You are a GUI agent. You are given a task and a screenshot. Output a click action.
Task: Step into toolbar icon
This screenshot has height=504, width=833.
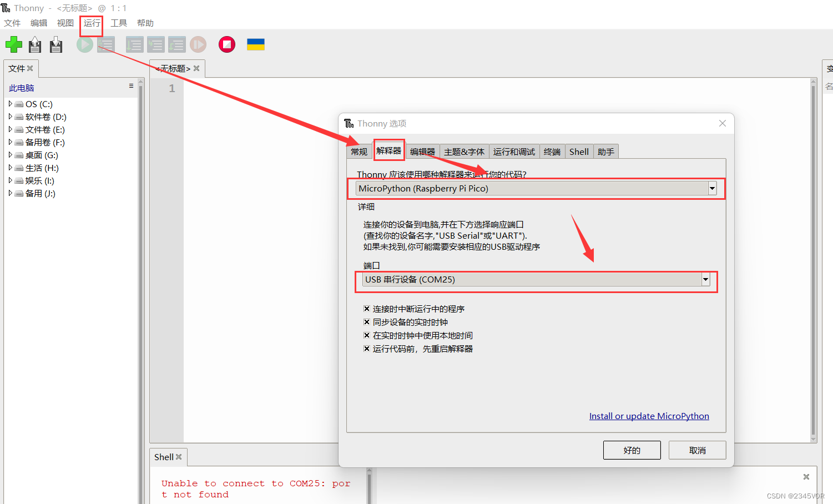coord(155,44)
